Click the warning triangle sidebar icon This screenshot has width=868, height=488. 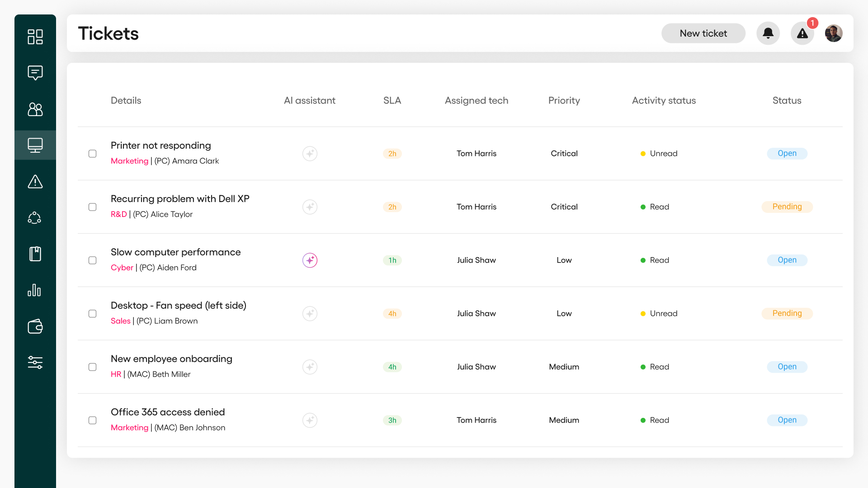pyautogui.click(x=35, y=182)
